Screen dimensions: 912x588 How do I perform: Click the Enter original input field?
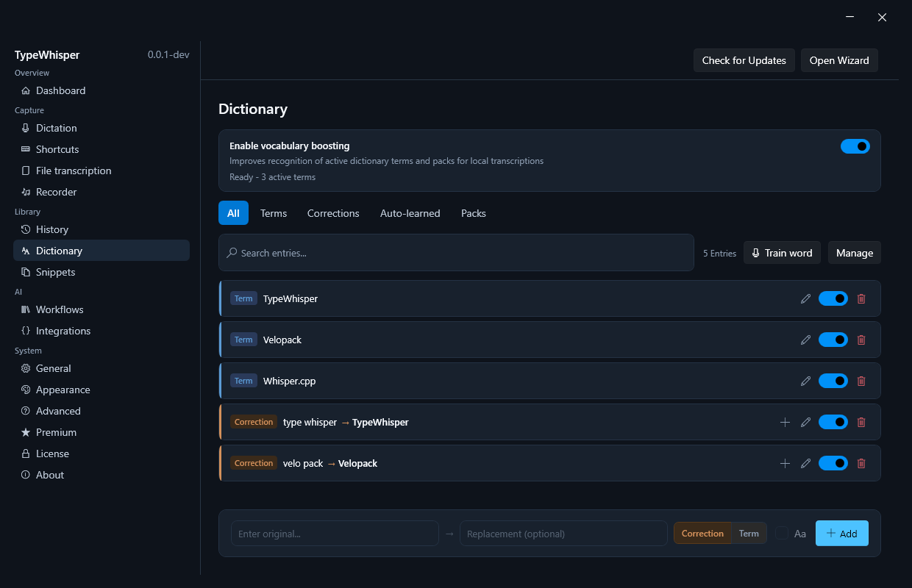click(335, 534)
